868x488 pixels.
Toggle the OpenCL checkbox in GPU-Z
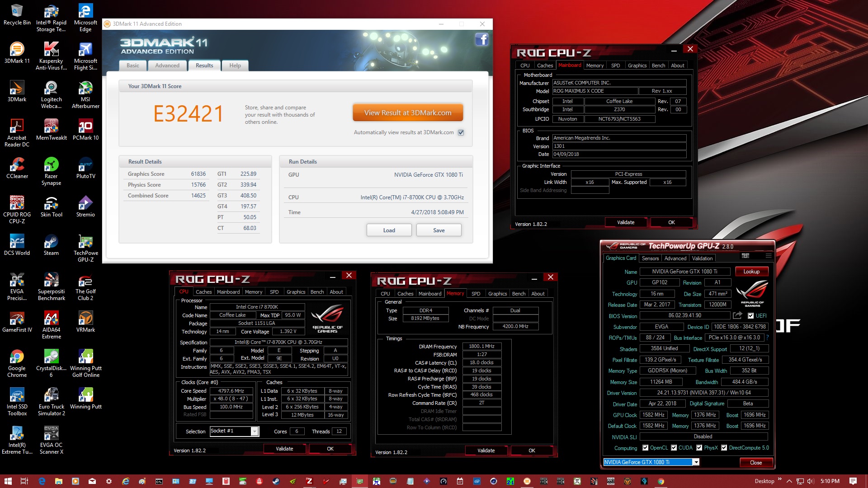tap(645, 448)
